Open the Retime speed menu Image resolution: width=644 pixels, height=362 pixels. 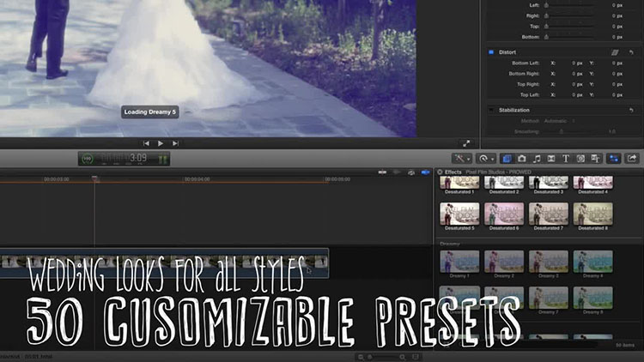[486, 159]
